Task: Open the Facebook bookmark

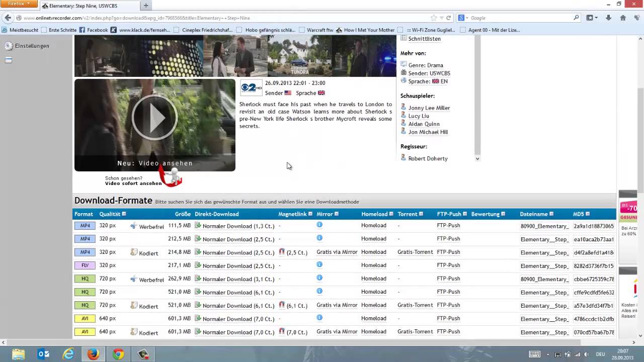Action: [x=94, y=30]
